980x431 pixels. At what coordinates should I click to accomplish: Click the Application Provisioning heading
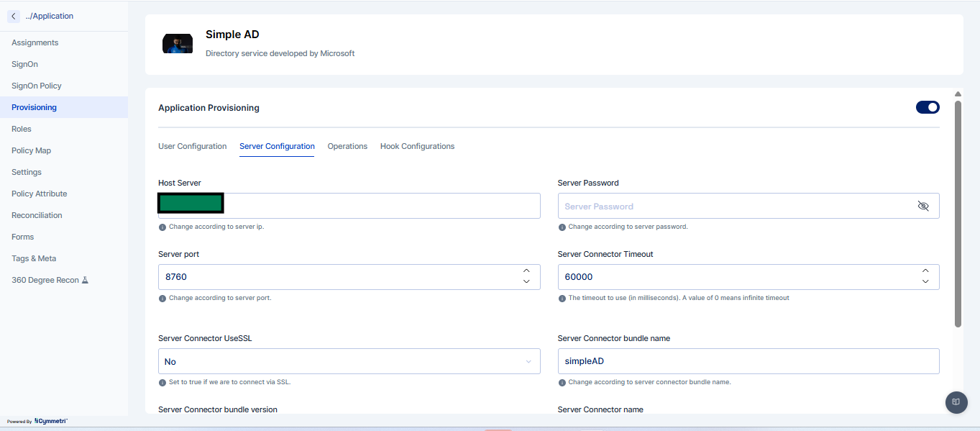pos(209,108)
